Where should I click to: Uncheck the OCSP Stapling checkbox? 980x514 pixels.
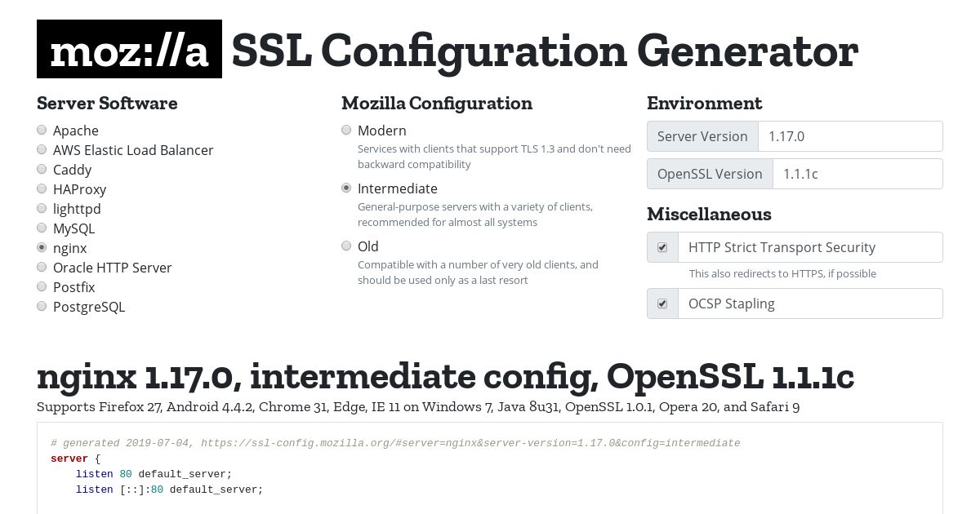tap(662, 304)
